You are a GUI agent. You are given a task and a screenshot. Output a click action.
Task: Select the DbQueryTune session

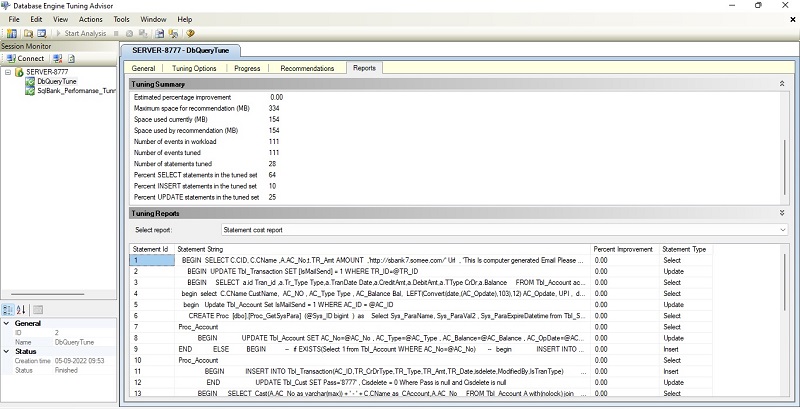pos(57,81)
